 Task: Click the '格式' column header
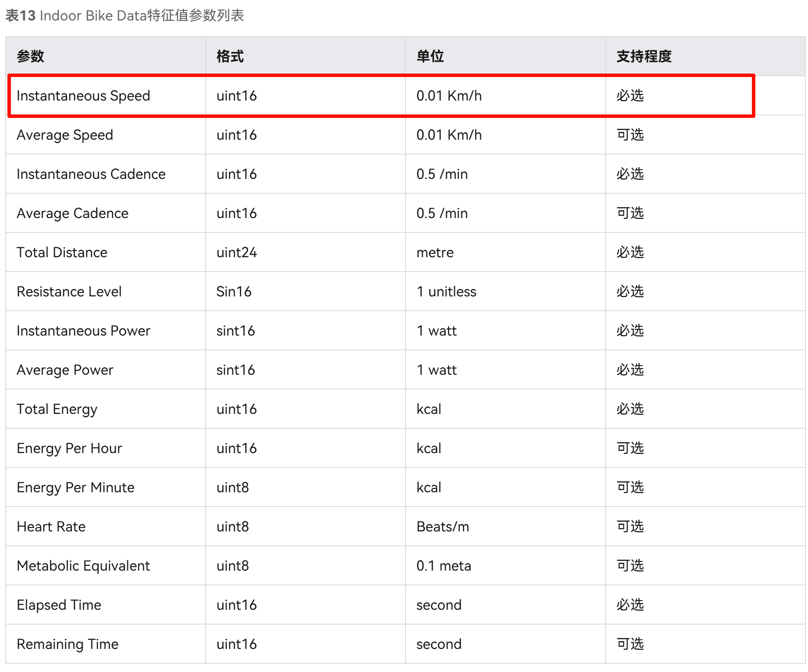pyautogui.click(x=230, y=56)
